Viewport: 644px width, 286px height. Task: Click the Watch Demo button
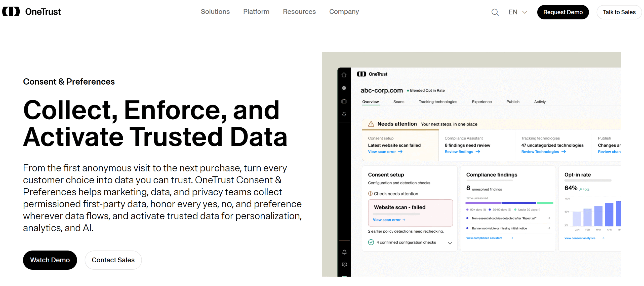50,260
